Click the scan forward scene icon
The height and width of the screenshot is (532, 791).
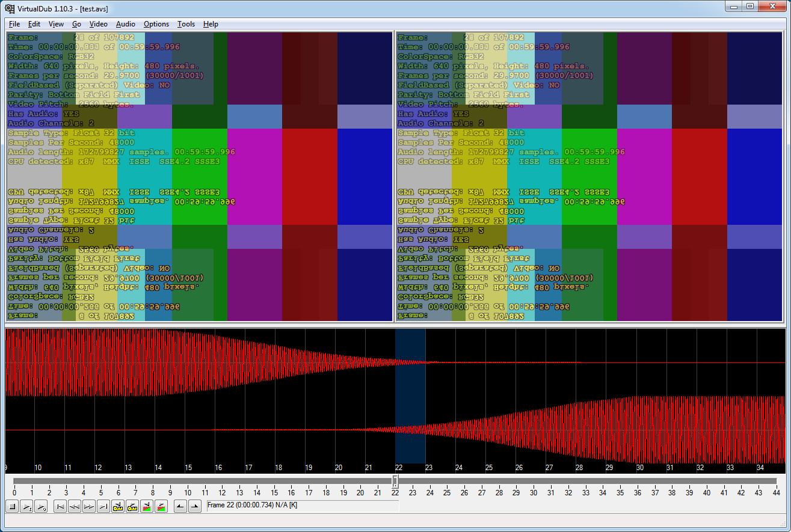[161, 506]
